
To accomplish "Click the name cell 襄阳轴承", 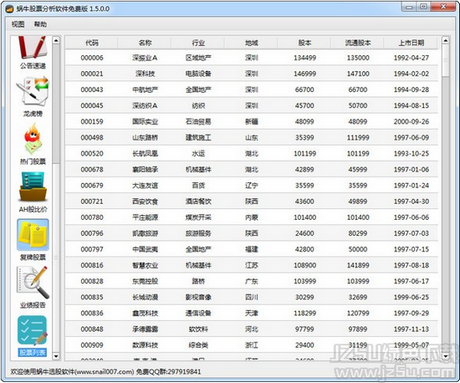I will 145,170.
